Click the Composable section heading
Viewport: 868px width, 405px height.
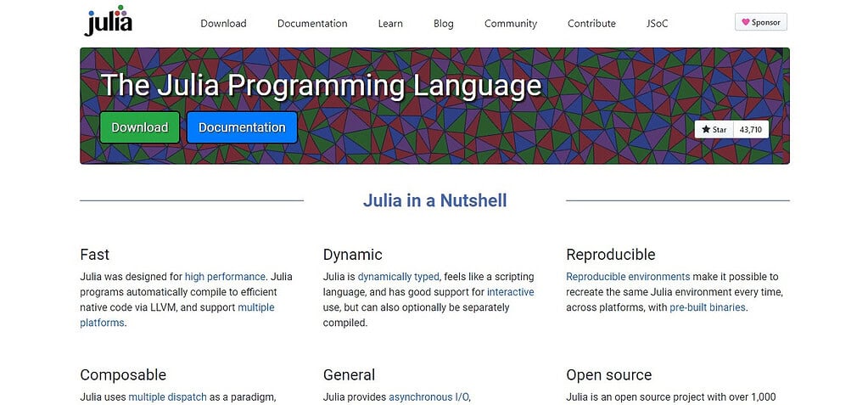tap(123, 374)
